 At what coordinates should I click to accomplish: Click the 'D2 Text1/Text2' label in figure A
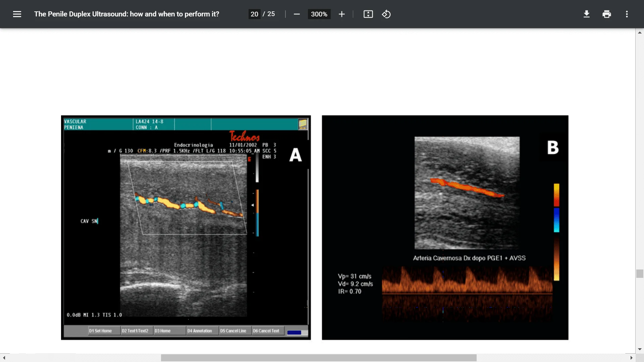pyautogui.click(x=135, y=331)
